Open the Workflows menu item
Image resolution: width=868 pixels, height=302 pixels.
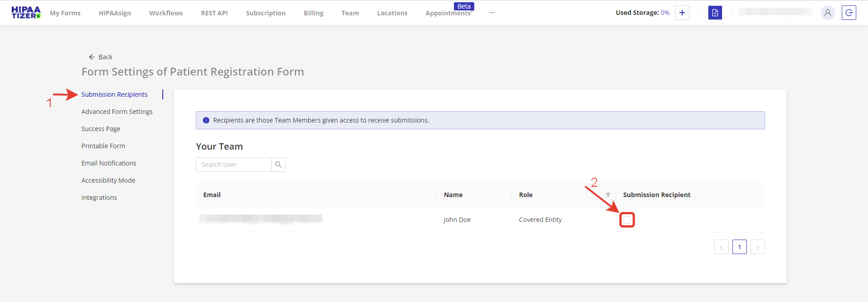[166, 13]
